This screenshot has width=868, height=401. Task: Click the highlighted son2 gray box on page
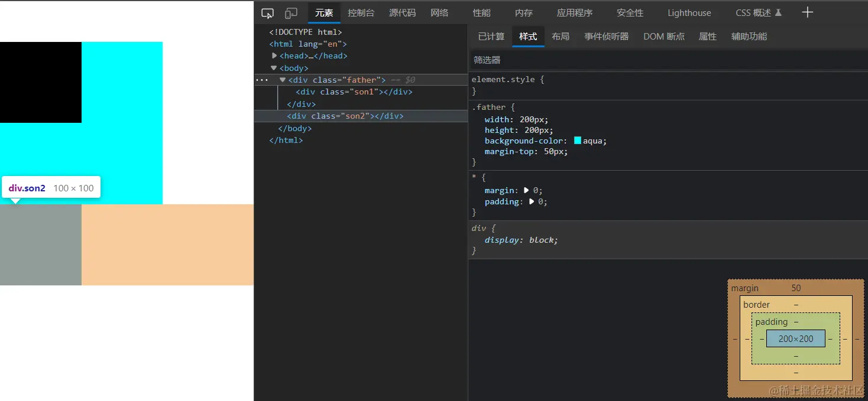41,244
